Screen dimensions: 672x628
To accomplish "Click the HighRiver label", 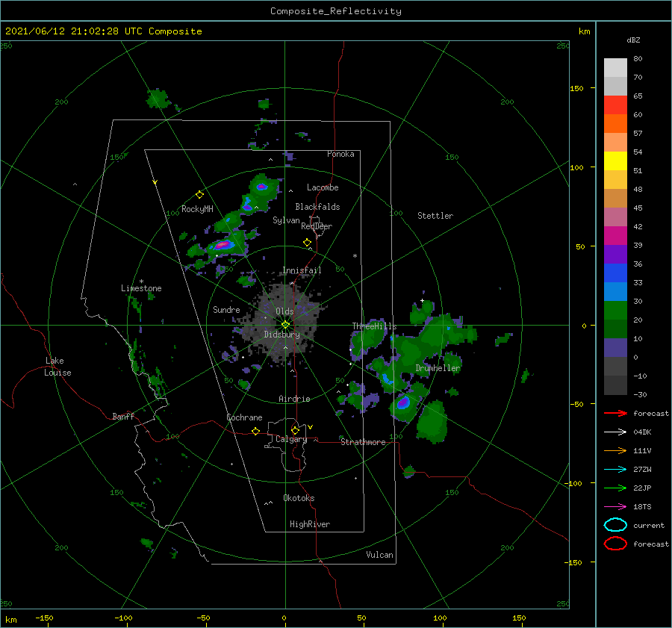I will pyautogui.click(x=310, y=524).
